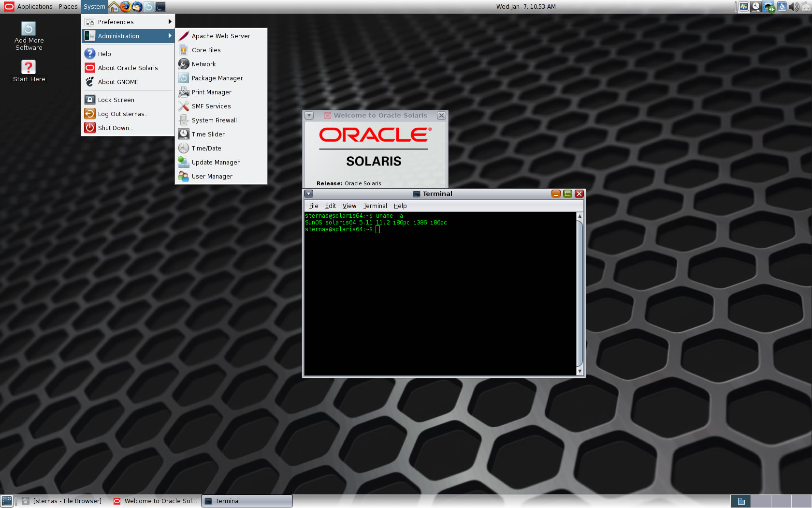Image resolution: width=812 pixels, height=508 pixels.
Task: Select the first workspace in switcher
Action: 740,501
